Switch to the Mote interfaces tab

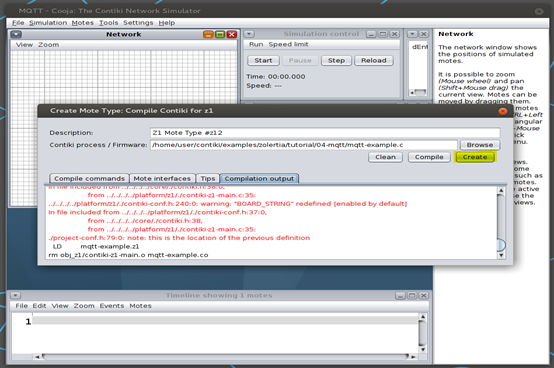coord(162,178)
